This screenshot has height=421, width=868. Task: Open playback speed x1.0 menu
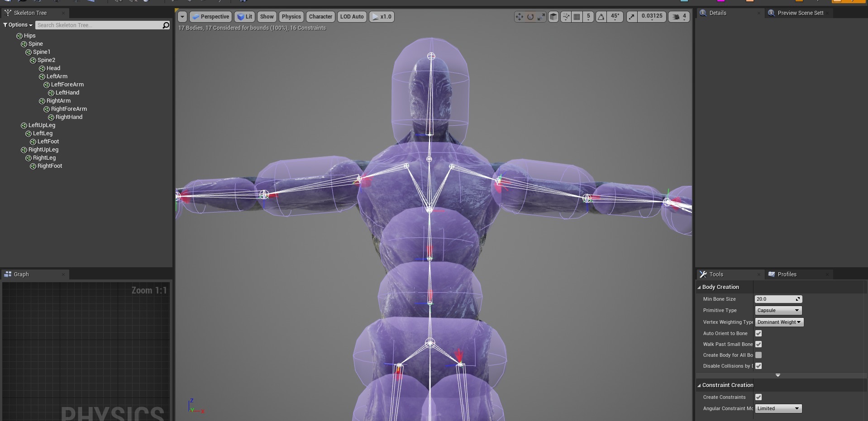click(x=382, y=17)
